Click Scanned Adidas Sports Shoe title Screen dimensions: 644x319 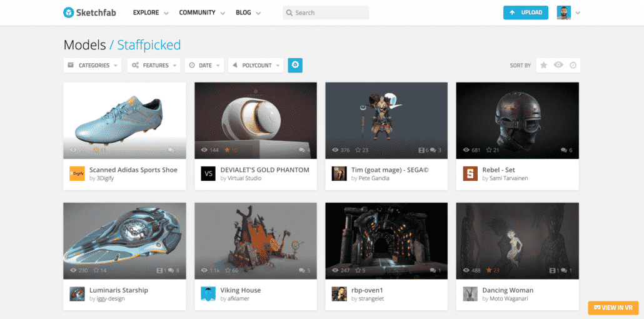click(133, 170)
